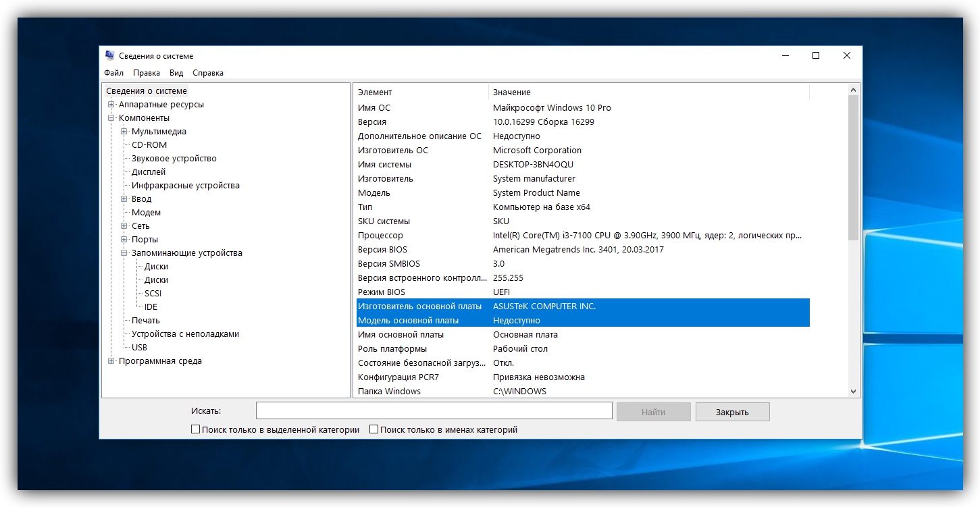Open the Справка menu
Viewport: 980px width, 507px height.
(x=207, y=72)
